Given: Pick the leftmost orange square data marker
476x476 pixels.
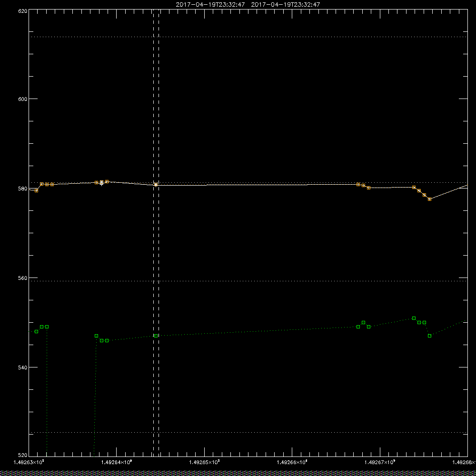Looking at the screenshot, I should [37, 191].
